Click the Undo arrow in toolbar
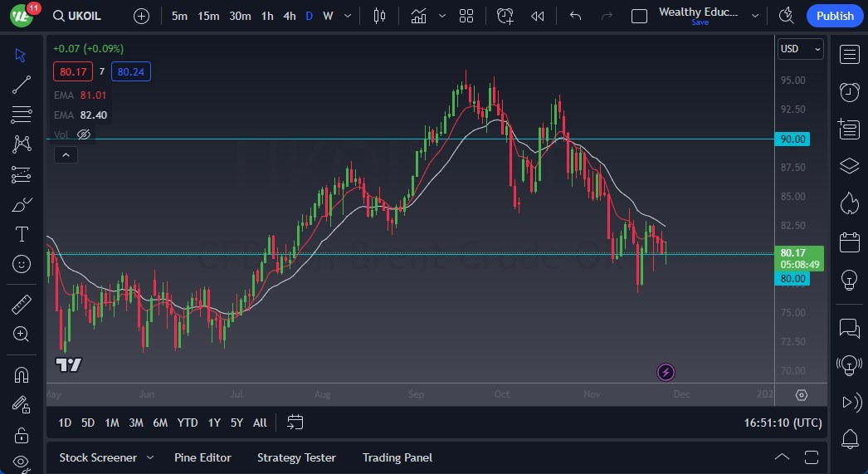 pos(576,16)
